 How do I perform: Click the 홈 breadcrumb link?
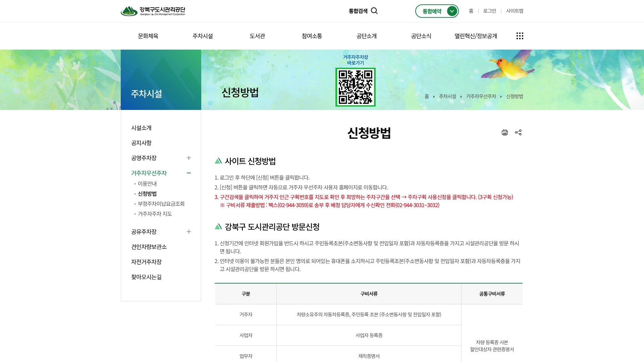[427, 97]
